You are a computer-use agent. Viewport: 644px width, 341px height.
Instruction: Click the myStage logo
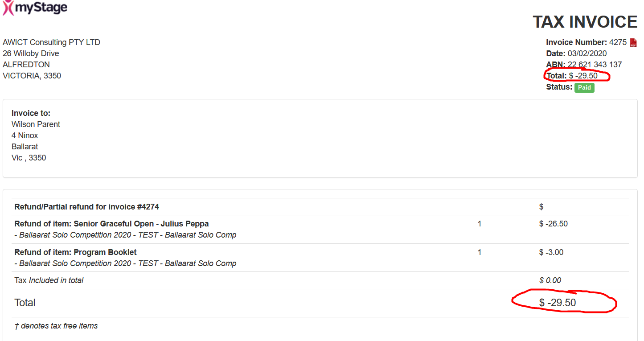pos(35,8)
